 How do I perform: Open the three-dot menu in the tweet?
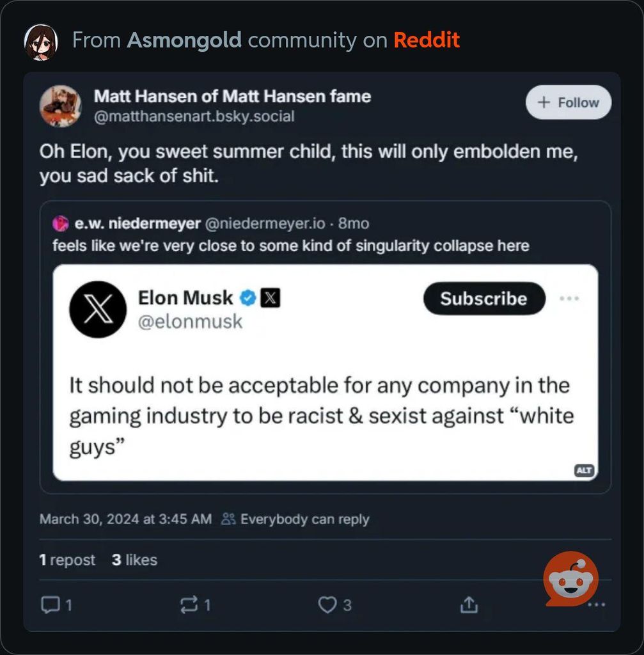click(569, 299)
